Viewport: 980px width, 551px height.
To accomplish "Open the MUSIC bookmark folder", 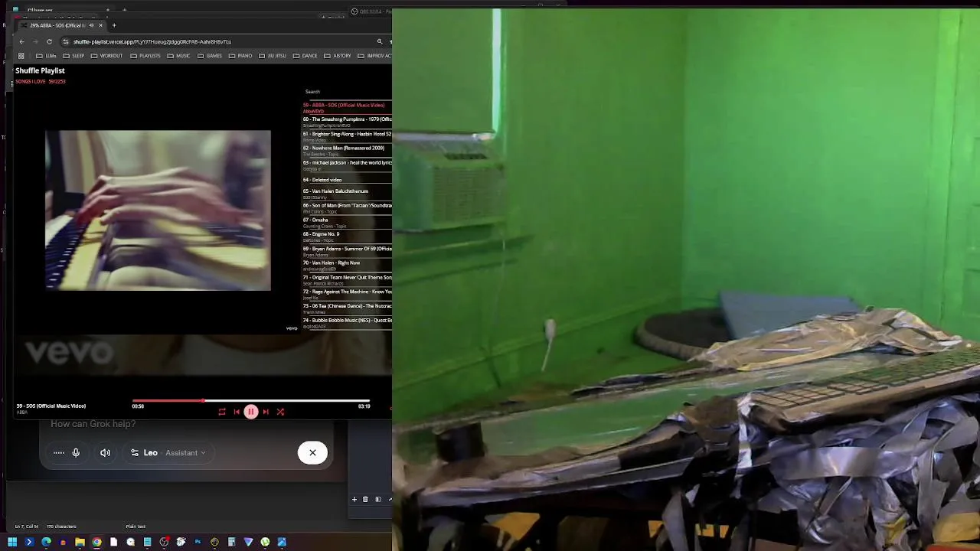I will pos(178,56).
